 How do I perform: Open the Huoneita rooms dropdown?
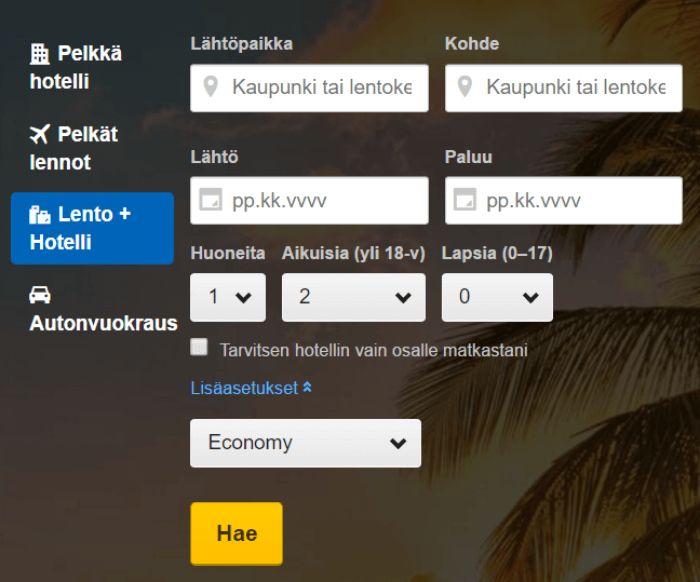coord(228,297)
